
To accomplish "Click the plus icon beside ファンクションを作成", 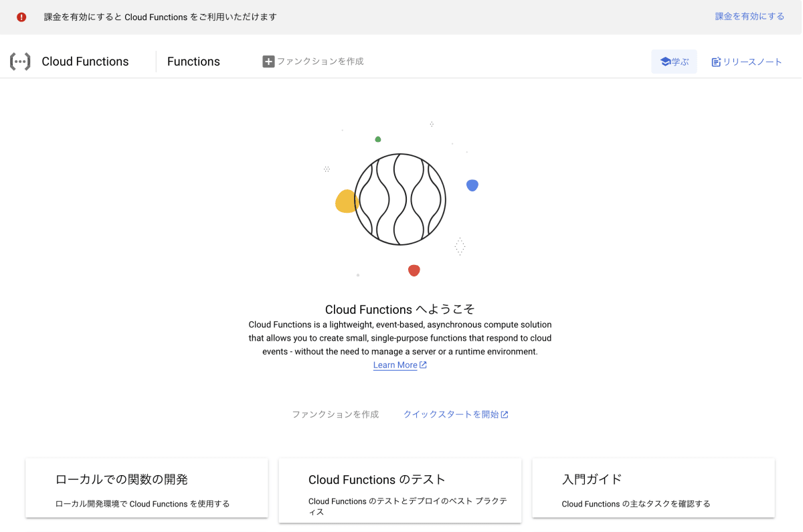I will click(x=268, y=62).
